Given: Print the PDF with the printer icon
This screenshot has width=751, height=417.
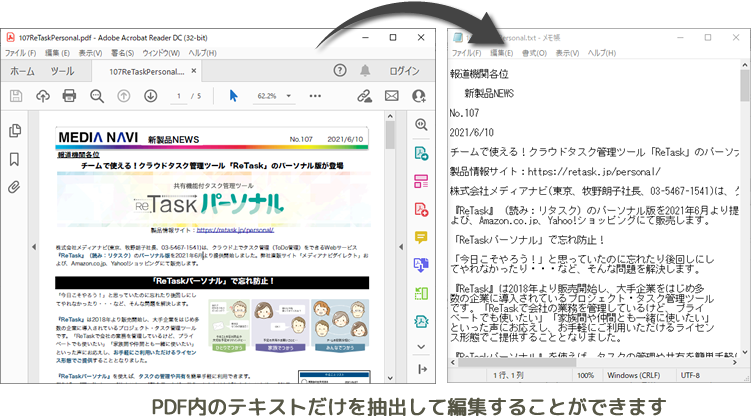Looking at the screenshot, I should tap(69, 96).
